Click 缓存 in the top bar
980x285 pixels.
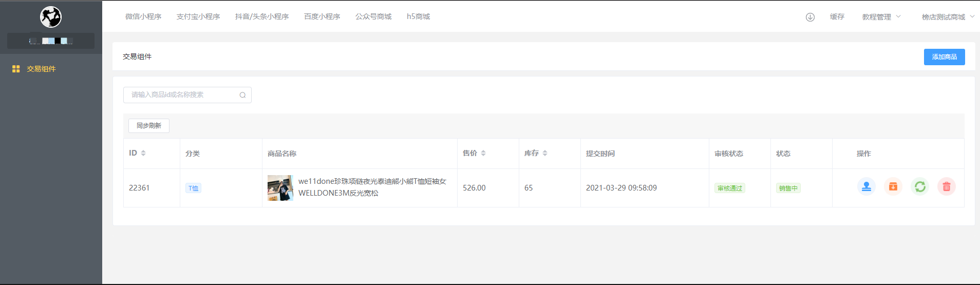pos(837,17)
